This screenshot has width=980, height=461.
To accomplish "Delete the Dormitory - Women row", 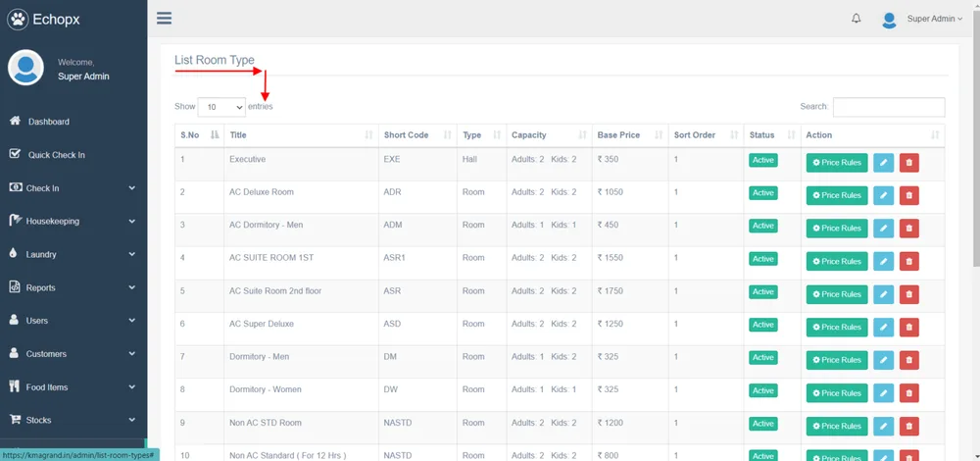I will pos(908,392).
